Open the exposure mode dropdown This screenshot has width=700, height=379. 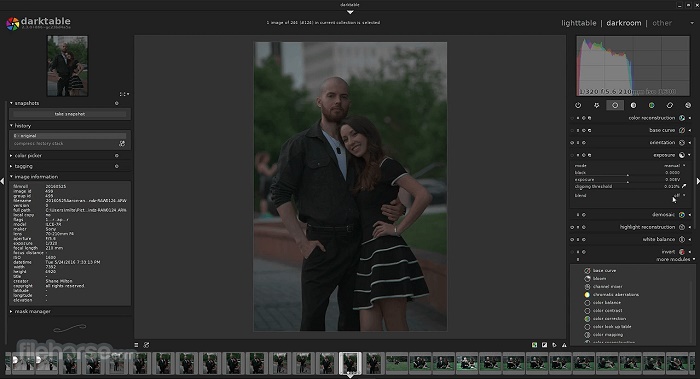674,166
